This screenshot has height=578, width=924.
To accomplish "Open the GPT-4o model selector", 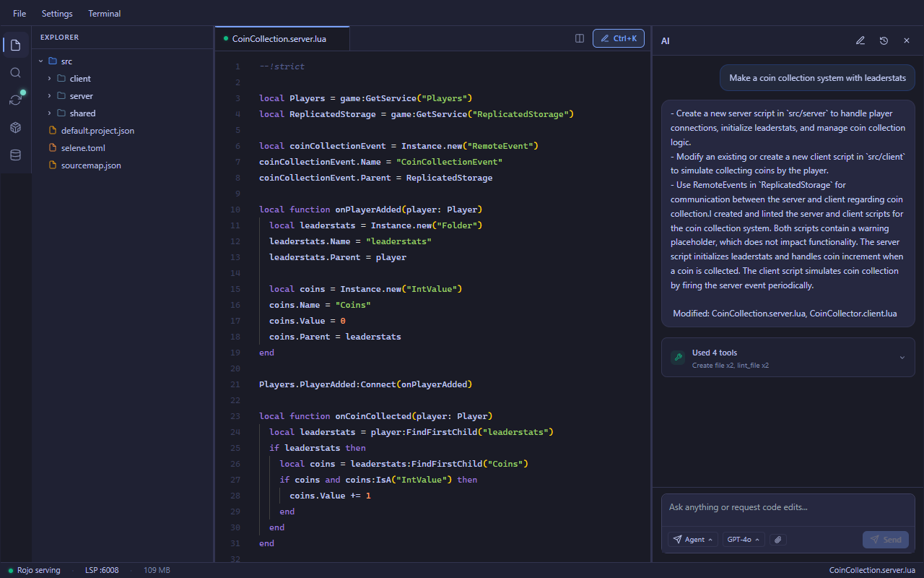I will click(x=743, y=539).
